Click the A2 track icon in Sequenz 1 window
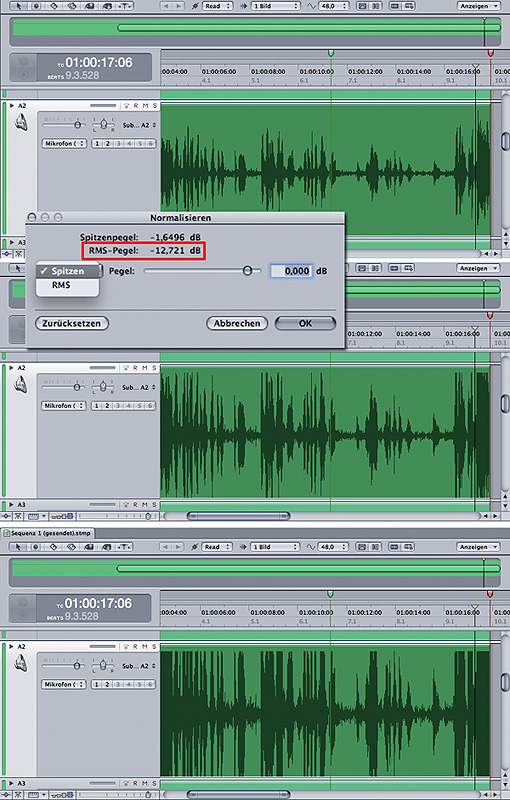This screenshot has width=510, height=800. pyautogui.click(x=21, y=663)
